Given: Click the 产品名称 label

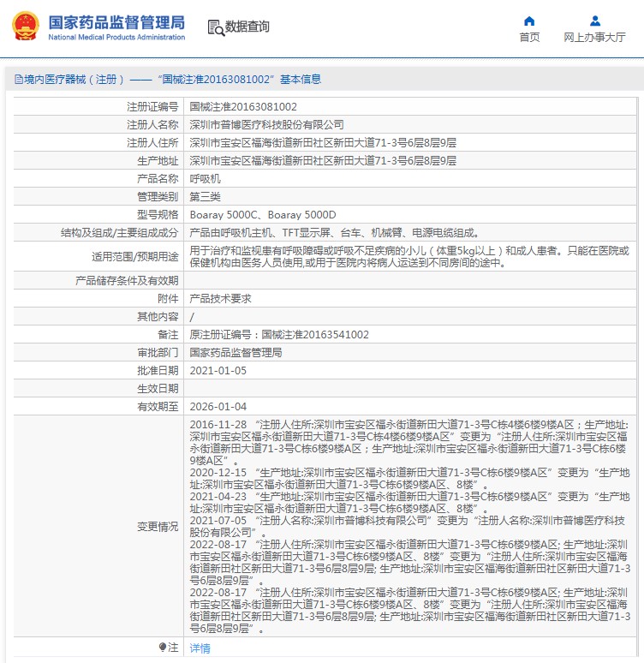Looking at the screenshot, I should tap(158, 178).
